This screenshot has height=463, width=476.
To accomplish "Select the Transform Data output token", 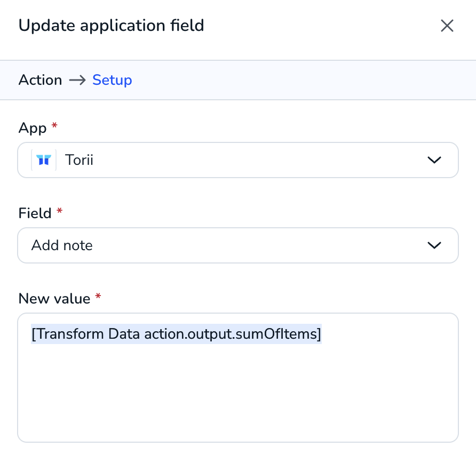I will click(x=177, y=333).
